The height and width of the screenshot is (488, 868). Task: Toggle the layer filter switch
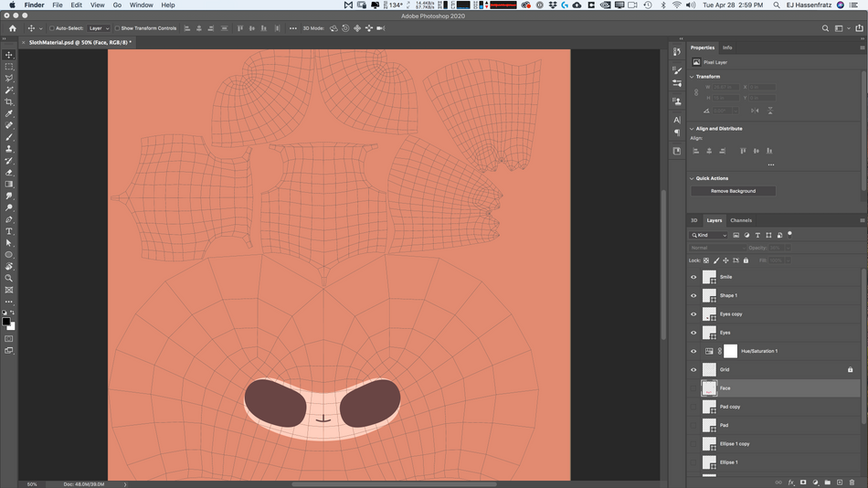click(790, 234)
